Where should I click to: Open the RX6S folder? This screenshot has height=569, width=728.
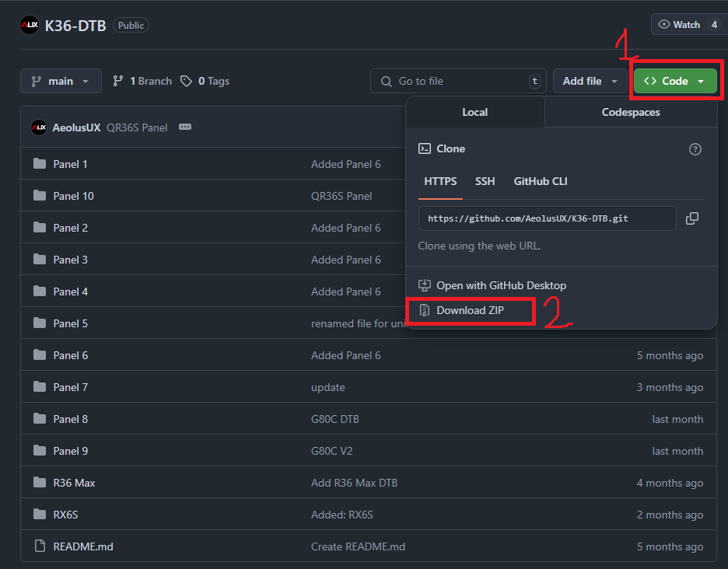[x=65, y=515]
